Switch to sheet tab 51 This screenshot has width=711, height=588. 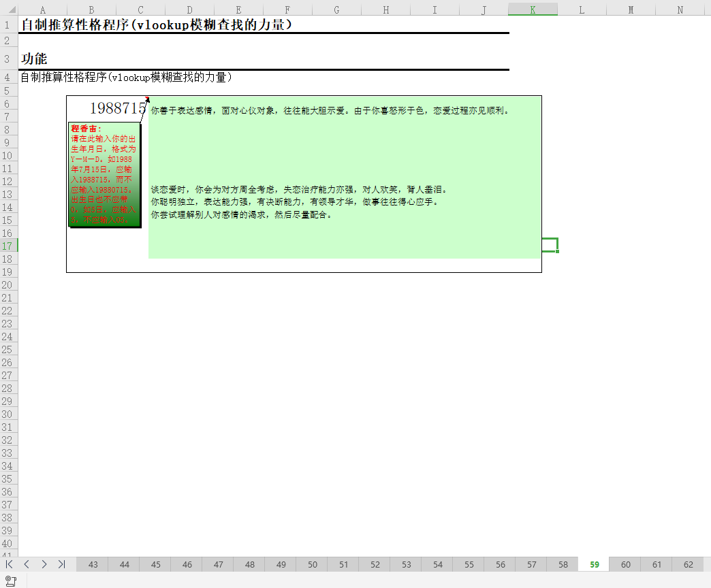[x=344, y=564]
